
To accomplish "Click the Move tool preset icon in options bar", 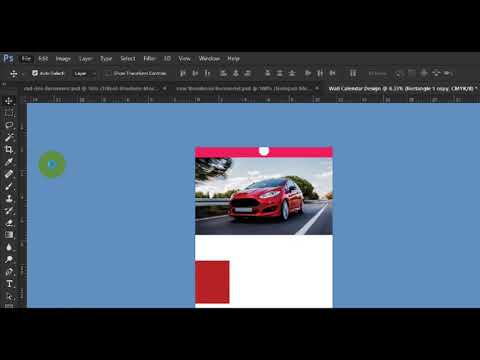I will point(14,73).
